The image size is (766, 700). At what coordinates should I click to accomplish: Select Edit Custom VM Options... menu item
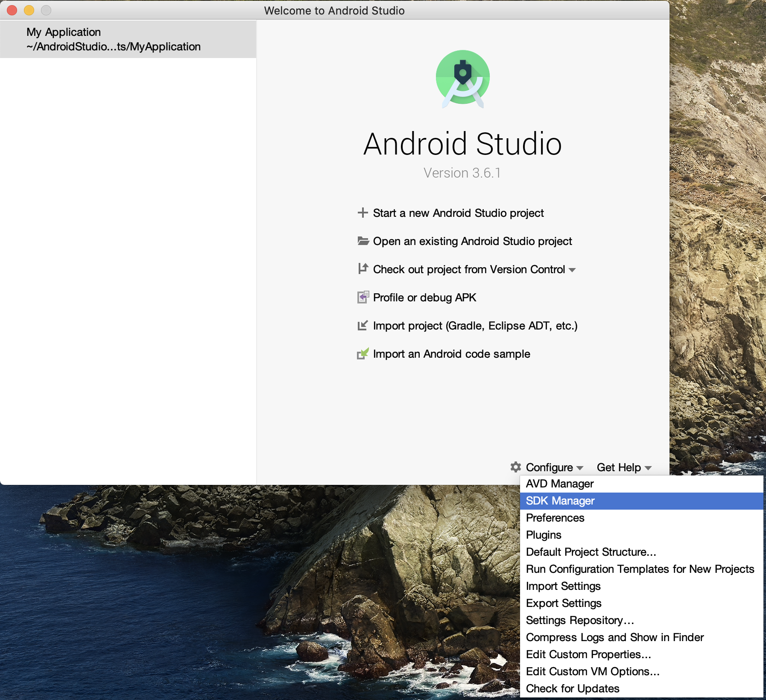tap(641, 671)
